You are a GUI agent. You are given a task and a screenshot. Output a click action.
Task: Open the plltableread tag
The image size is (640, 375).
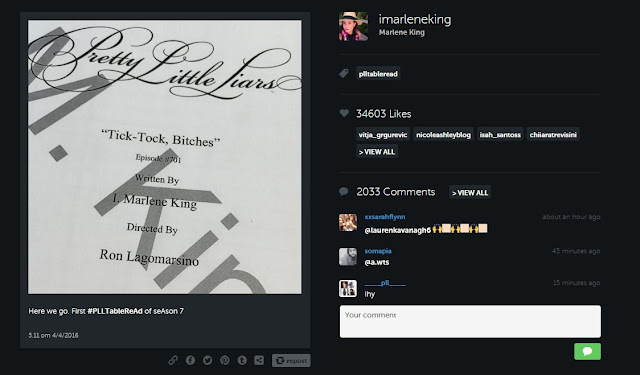[378, 74]
